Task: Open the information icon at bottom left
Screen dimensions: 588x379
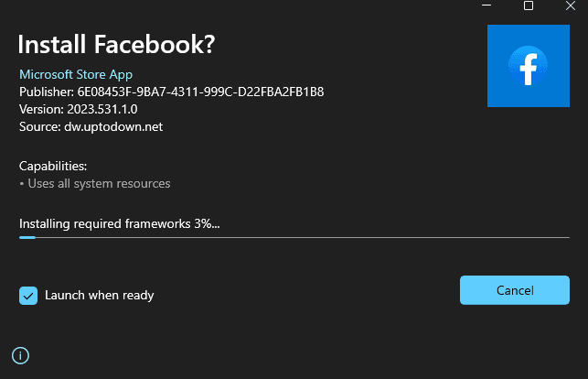Action: coord(20,355)
